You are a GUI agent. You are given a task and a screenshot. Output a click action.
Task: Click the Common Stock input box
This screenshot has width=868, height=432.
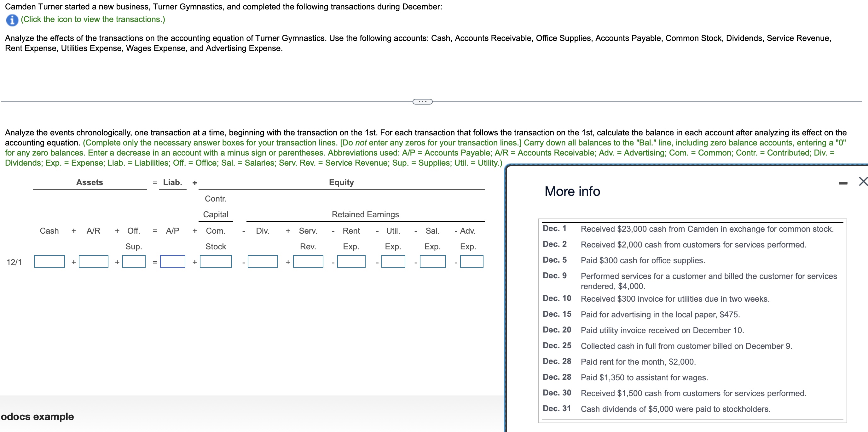(x=216, y=261)
